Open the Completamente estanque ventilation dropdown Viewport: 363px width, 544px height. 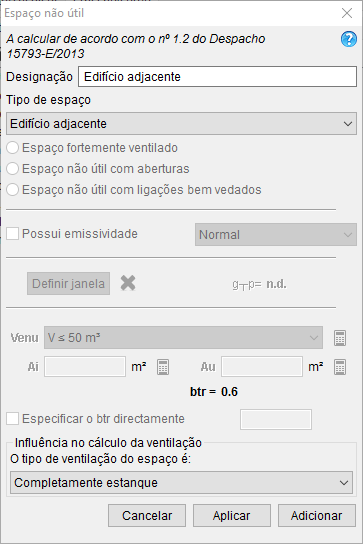coord(181,483)
